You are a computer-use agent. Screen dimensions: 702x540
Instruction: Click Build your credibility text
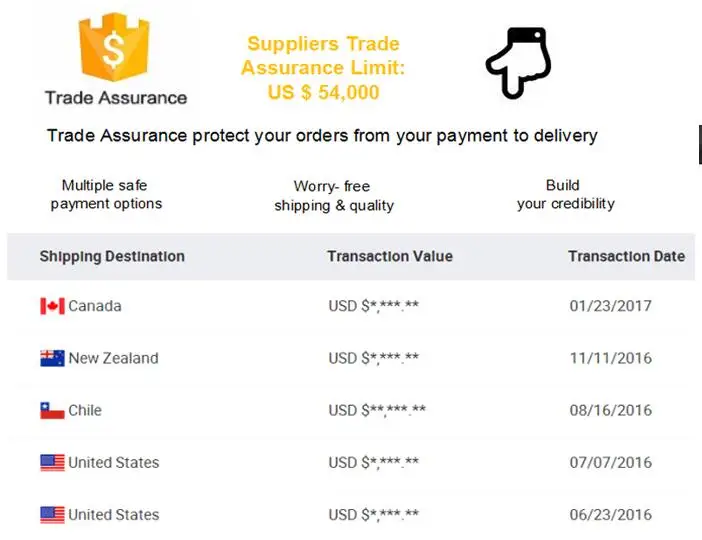click(x=565, y=194)
